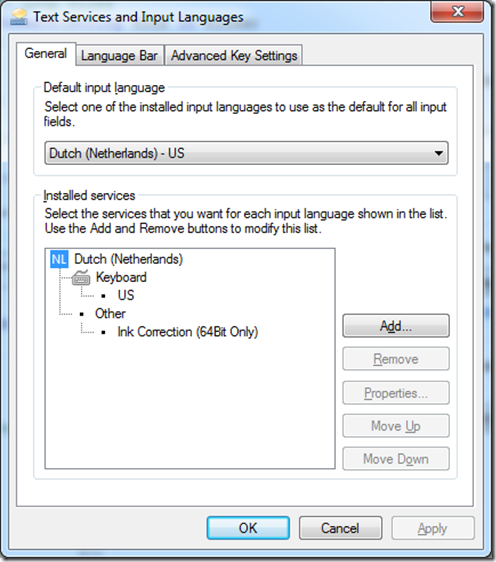This screenshot has height=562, width=496.
Task: Open the Default input language dropdown
Action: coord(246,153)
